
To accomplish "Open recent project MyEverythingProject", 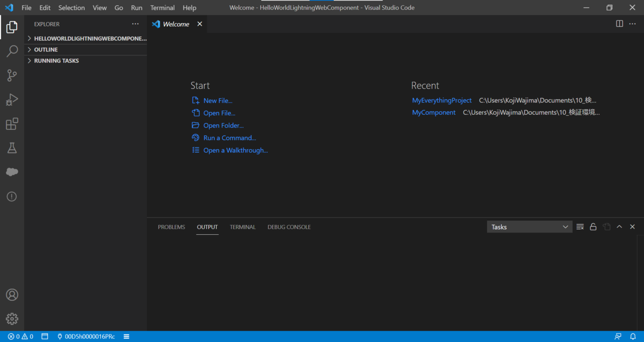I will 442,100.
